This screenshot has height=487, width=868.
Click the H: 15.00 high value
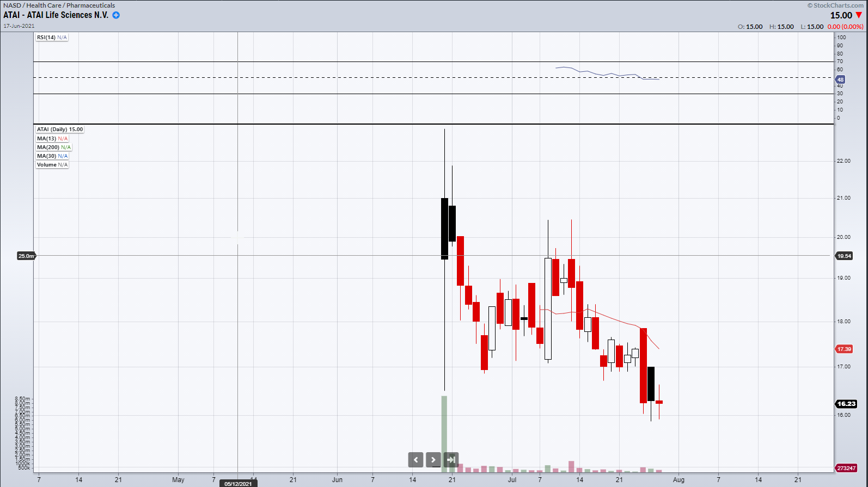(x=781, y=27)
